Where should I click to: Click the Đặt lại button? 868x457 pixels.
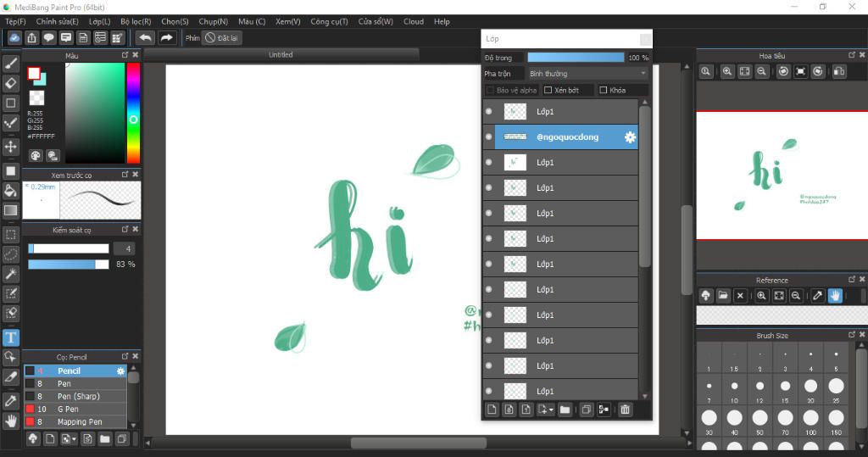pos(221,37)
